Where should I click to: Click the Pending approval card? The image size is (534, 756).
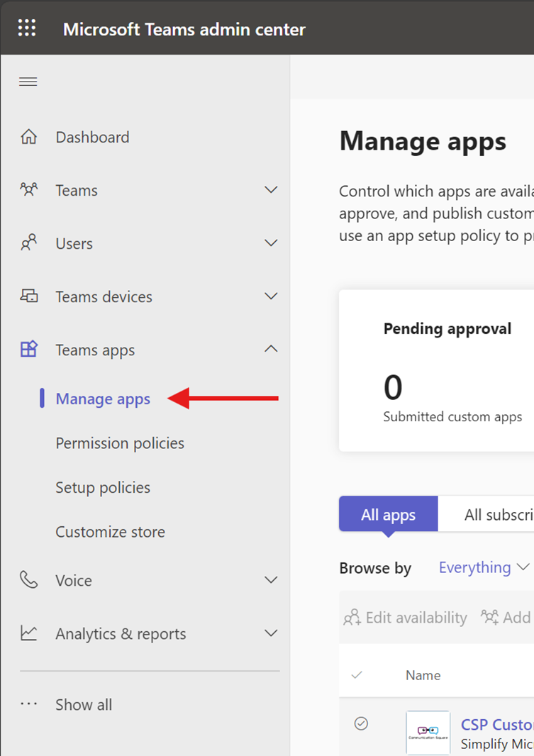pyautogui.click(x=436, y=370)
